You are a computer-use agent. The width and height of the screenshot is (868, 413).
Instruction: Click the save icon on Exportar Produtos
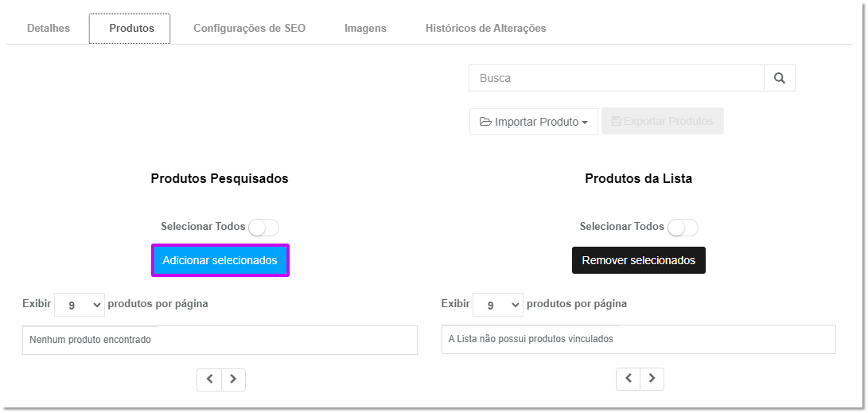[x=616, y=121]
